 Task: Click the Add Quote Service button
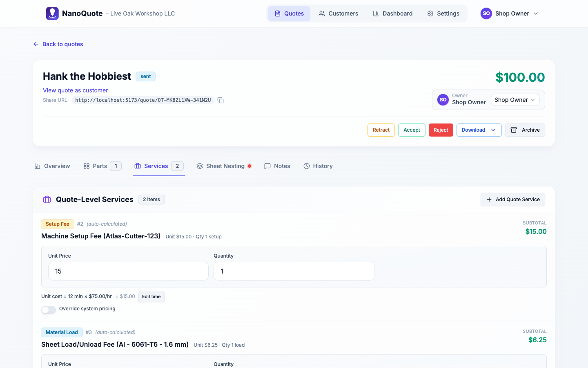point(512,199)
